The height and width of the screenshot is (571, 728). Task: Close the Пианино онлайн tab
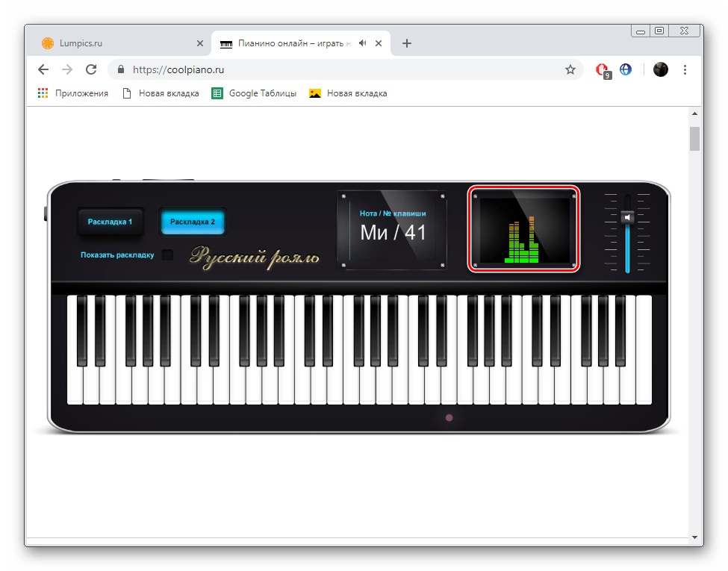[379, 43]
